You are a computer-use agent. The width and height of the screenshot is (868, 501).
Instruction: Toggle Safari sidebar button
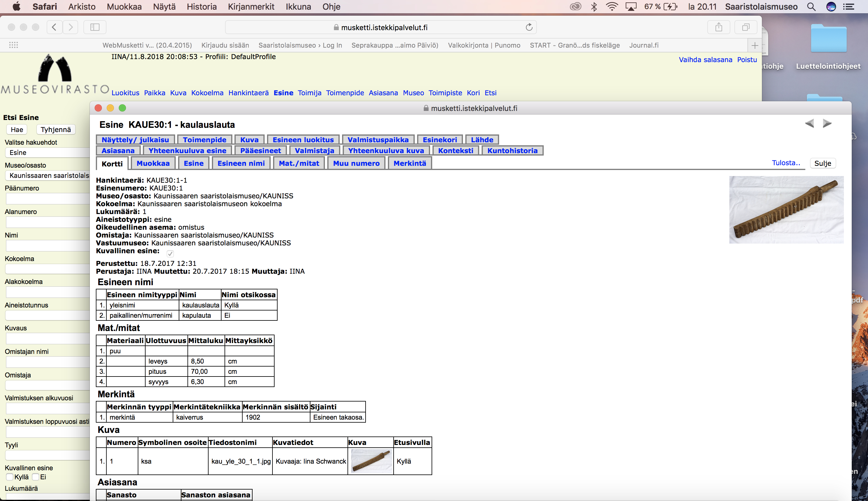[x=95, y=27]
